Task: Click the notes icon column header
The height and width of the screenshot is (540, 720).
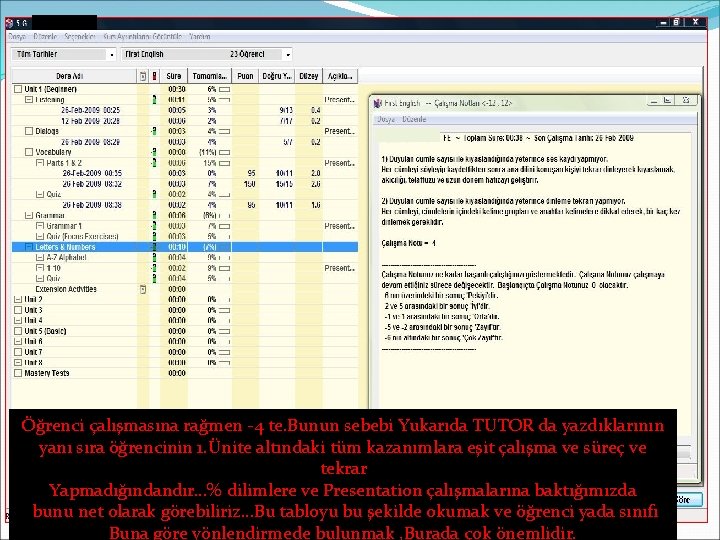Action: (143, 76)
